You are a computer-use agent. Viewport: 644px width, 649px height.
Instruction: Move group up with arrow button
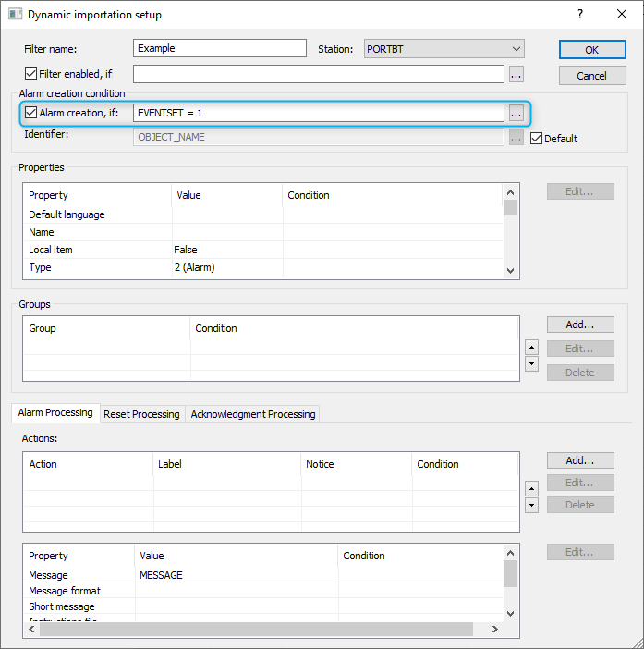coord(531,348)
